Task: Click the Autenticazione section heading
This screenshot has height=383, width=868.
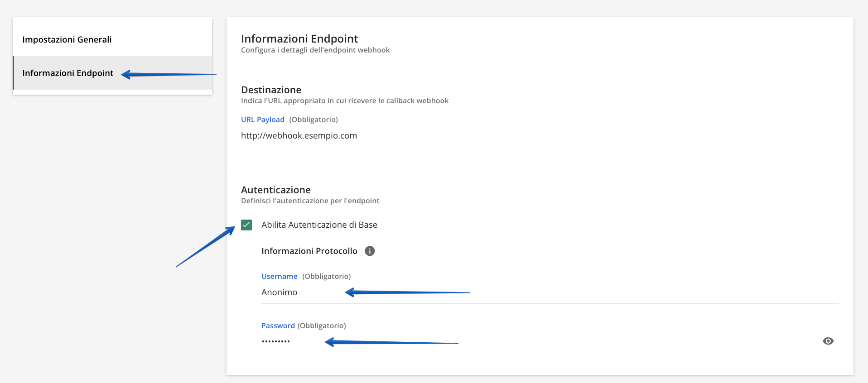Action: (276, 190)
